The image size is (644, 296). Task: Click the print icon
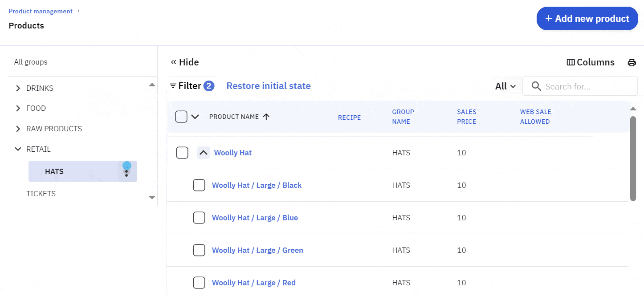tap(632, 63)
